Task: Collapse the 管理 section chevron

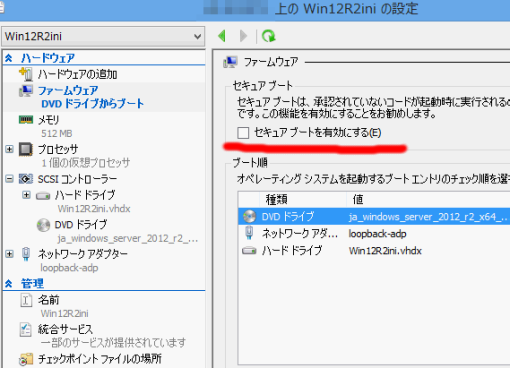Action: click(9, 284)
